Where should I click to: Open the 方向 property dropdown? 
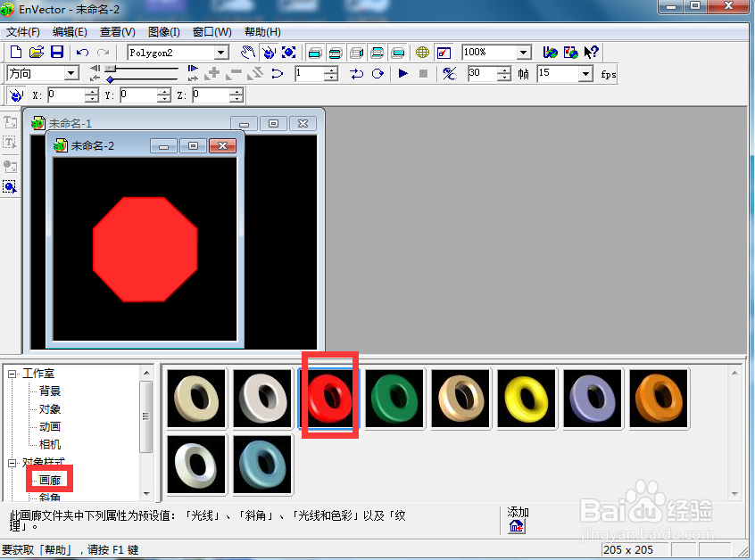pos(71,73)
